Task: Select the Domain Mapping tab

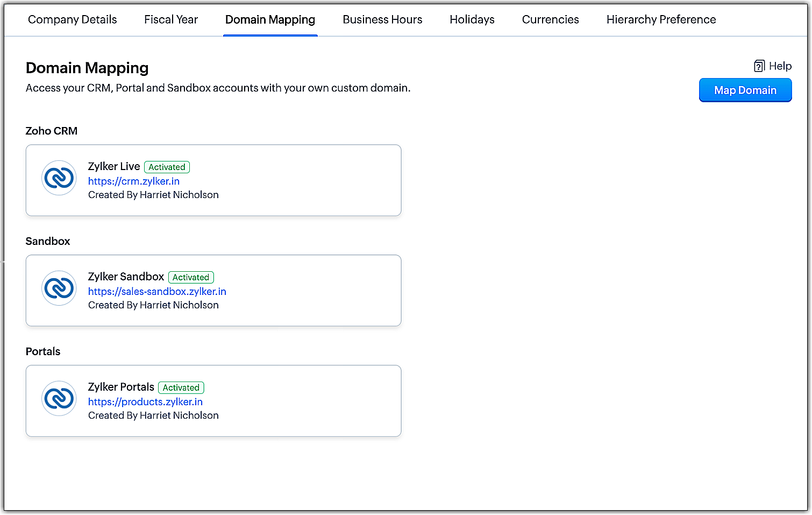Action: (x=270, y=20)
